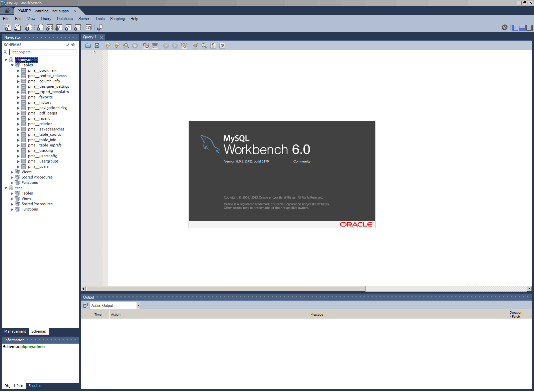Screen dimensions: 534x392
Task: Collapse the test schema node
Action: [x=6, y=188]
